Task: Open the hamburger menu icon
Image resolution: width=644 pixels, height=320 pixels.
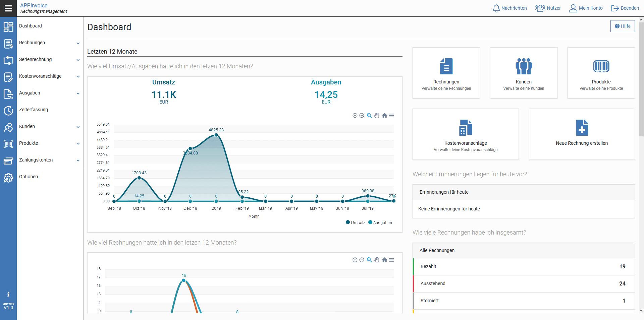Action: [x=8, y=8]
